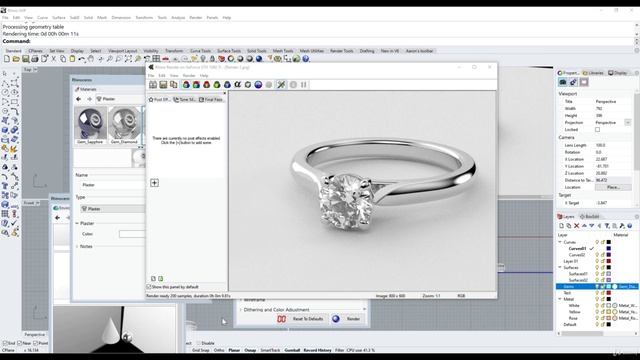Click the Cut scissors icon
Viewport: 640px width, 360px height.
pyautogui.click(x=53, y=59)
